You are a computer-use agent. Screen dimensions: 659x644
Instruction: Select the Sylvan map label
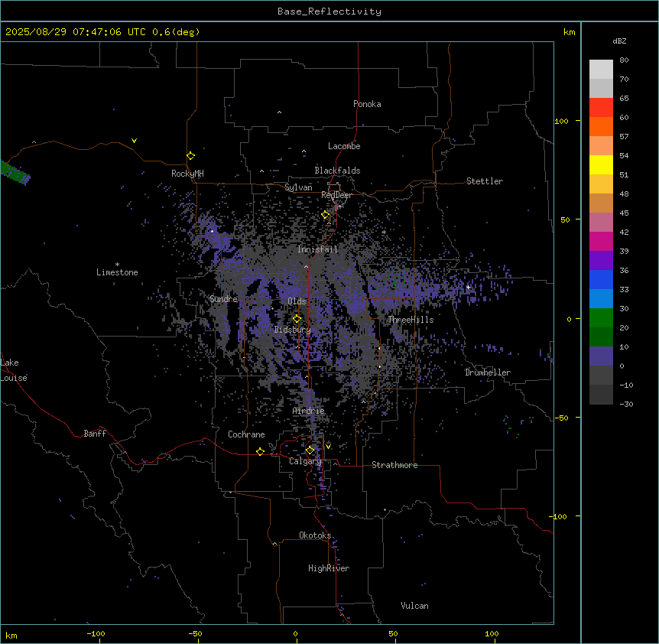tap(298, 187)
